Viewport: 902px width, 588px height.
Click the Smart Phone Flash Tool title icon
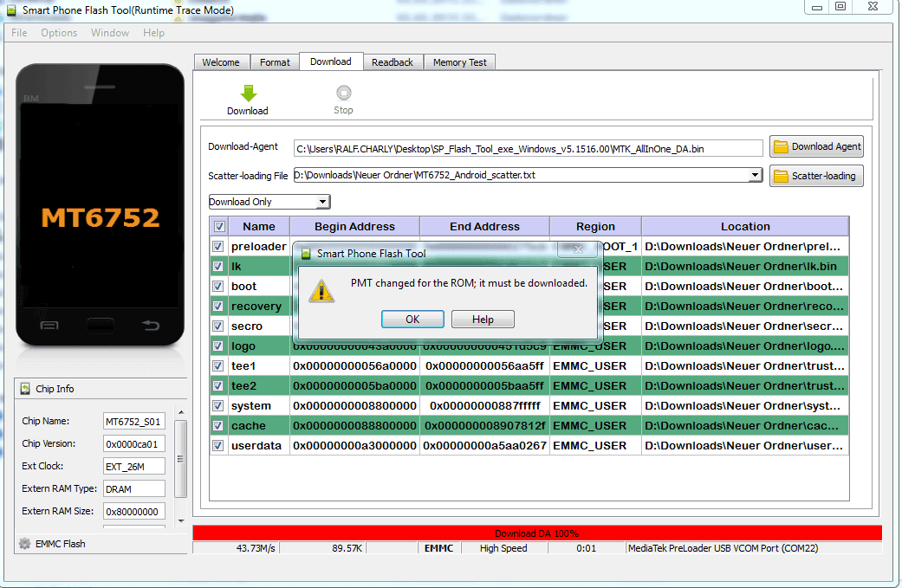[x=11, y=10]
